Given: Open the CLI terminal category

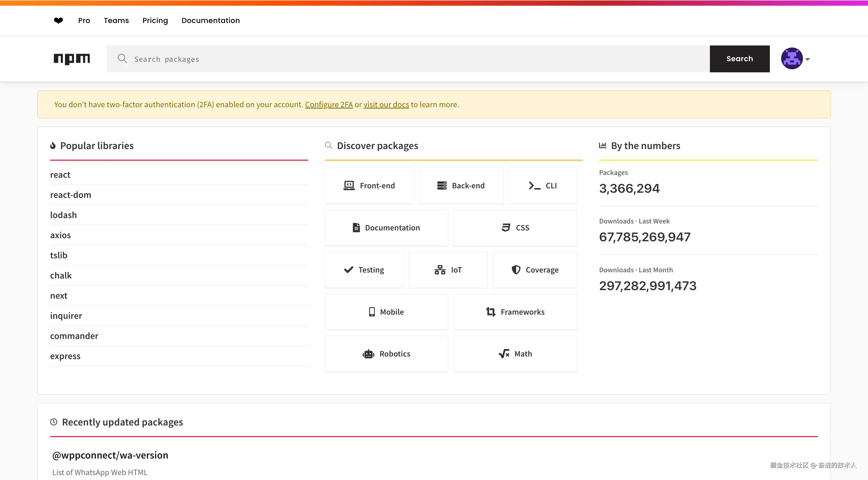Looking at the screenshot, I should pos(542,186).
